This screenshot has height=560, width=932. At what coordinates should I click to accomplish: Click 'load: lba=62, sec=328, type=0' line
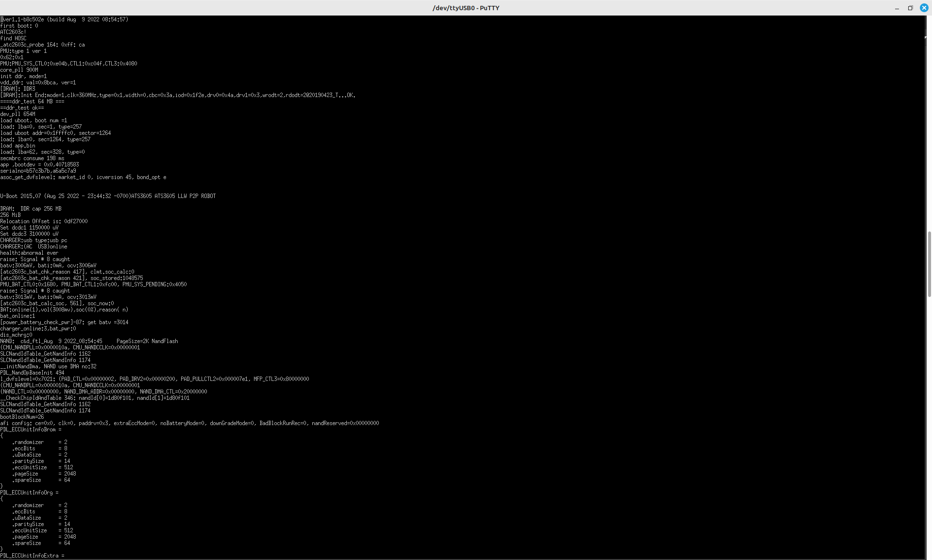pos(42,152)
